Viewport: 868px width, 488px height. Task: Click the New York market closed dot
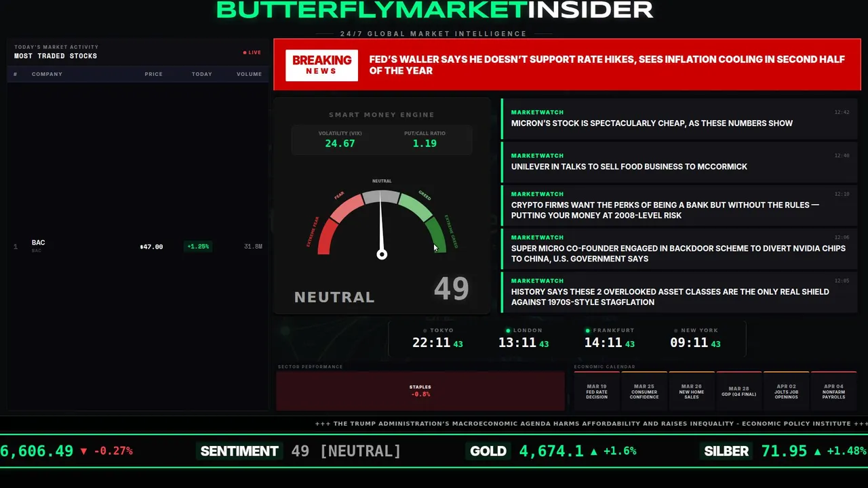click(677, 331)
